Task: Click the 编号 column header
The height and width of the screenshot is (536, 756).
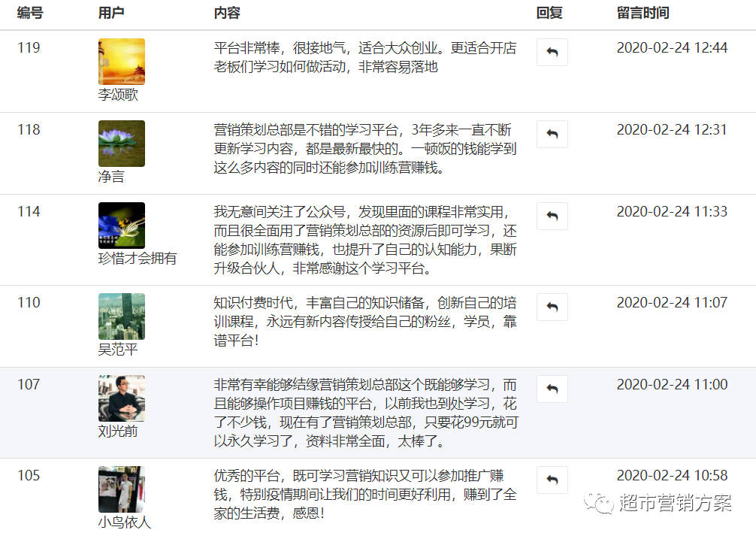Action: (30, 13)
